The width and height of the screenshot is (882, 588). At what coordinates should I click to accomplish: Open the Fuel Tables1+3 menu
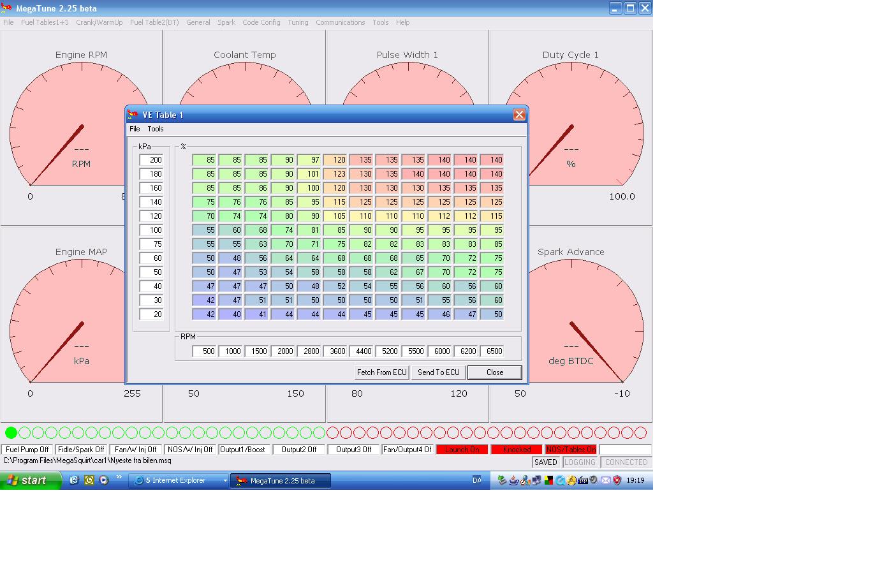click(x=45, y=22)
